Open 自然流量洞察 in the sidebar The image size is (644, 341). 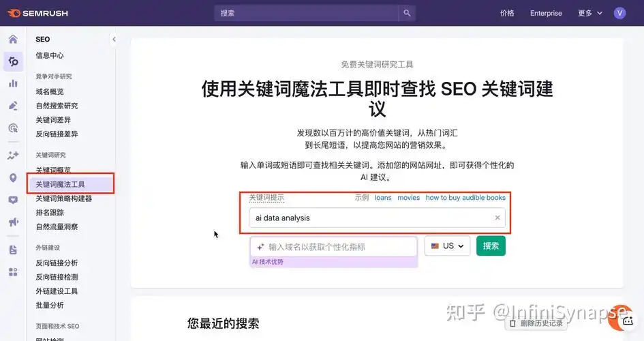pos(57,227)
